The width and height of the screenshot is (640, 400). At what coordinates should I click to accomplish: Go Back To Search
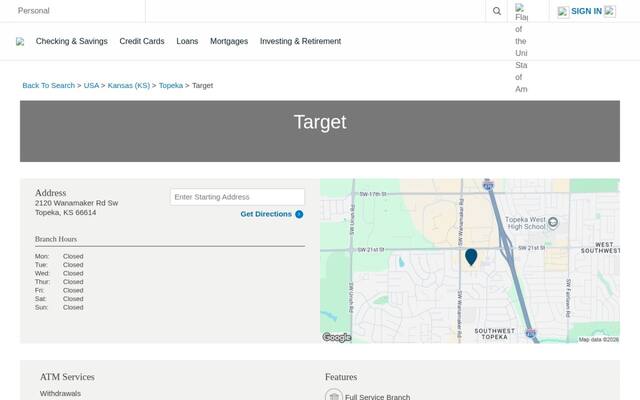49,85
